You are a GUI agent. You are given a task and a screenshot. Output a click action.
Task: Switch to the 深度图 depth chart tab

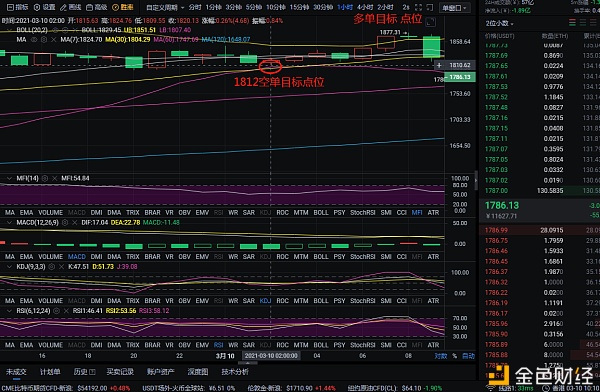point(198,372)
